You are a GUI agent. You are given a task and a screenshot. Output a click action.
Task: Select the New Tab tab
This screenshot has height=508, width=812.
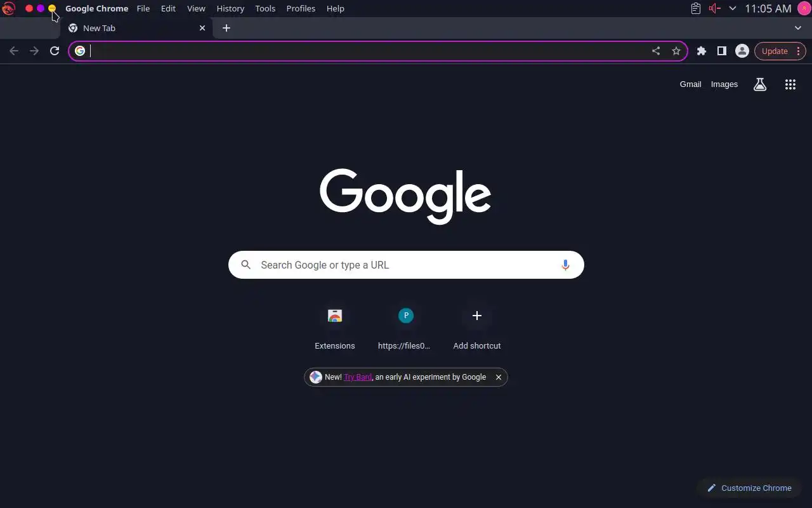pyautogui.click(x=137, y=28)
